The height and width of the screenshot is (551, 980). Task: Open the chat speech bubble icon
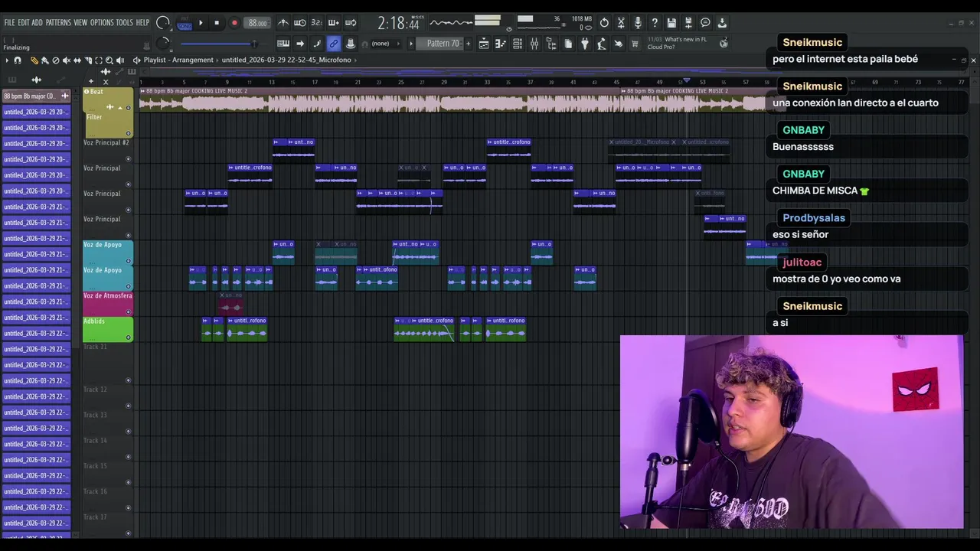point(705,23)
